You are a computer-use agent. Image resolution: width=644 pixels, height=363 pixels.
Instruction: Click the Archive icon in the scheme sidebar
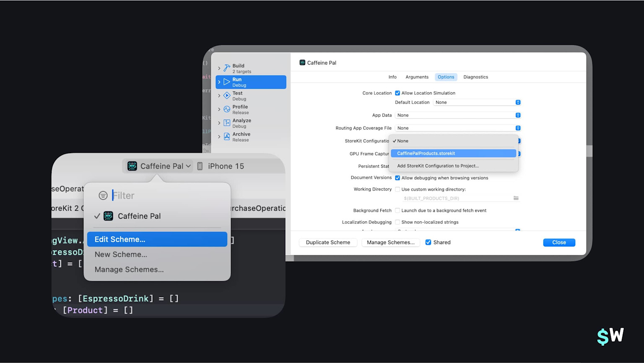[x=226, y=137]
